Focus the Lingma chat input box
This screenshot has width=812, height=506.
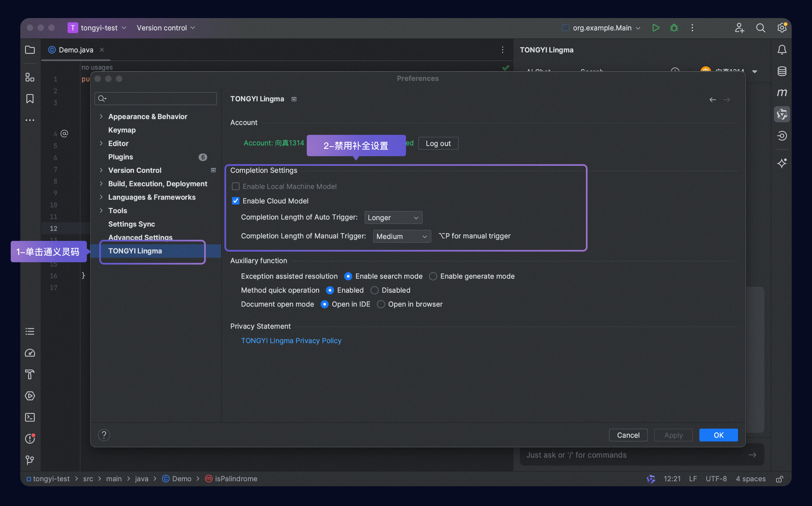click(642, 455)
